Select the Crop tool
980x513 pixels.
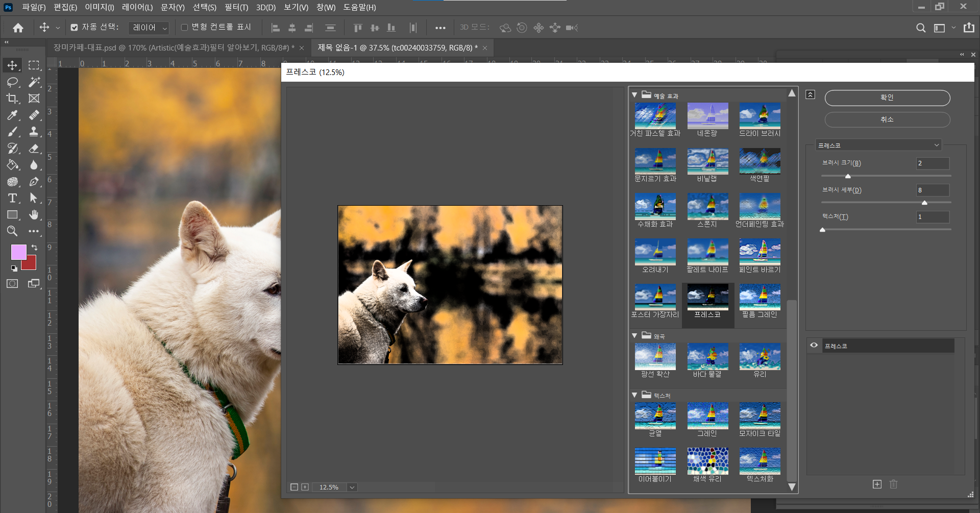13,99
